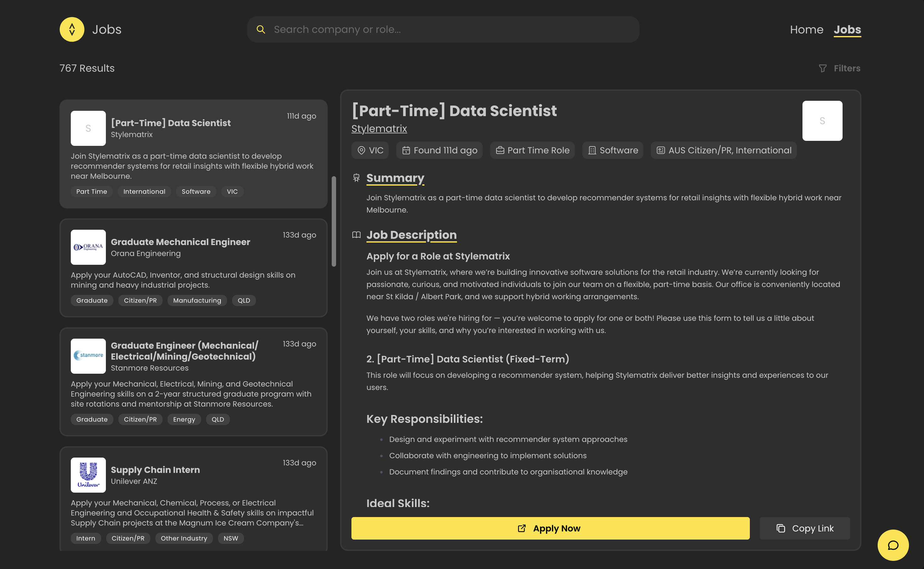
Task: Click the search magnifier icon
Action: [261, 29]
